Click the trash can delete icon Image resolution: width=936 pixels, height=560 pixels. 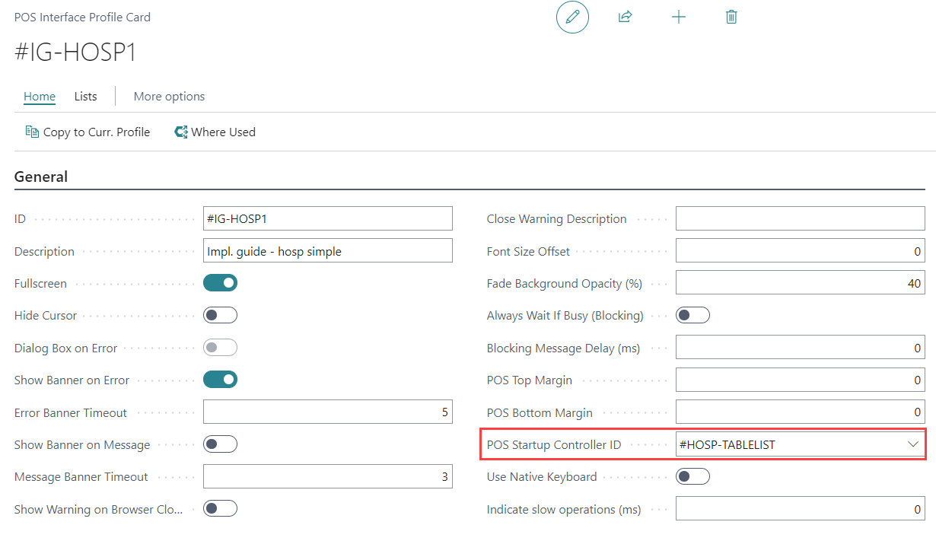coord(731,17)
